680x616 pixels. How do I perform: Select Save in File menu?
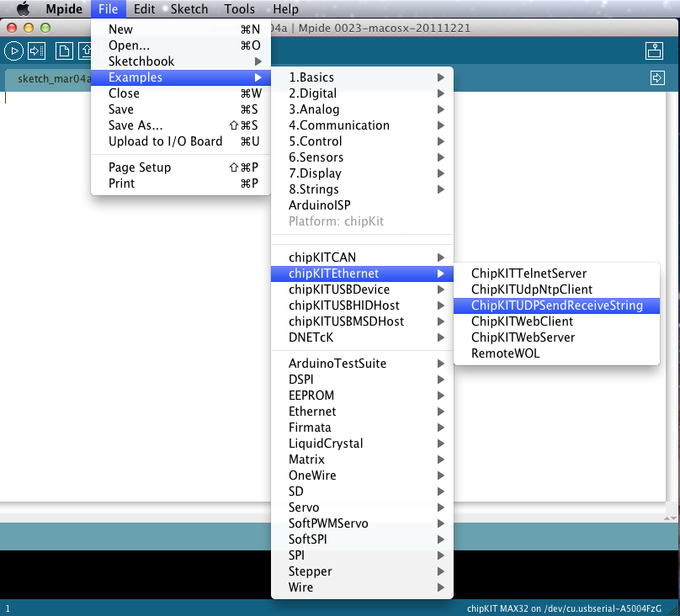181,109
